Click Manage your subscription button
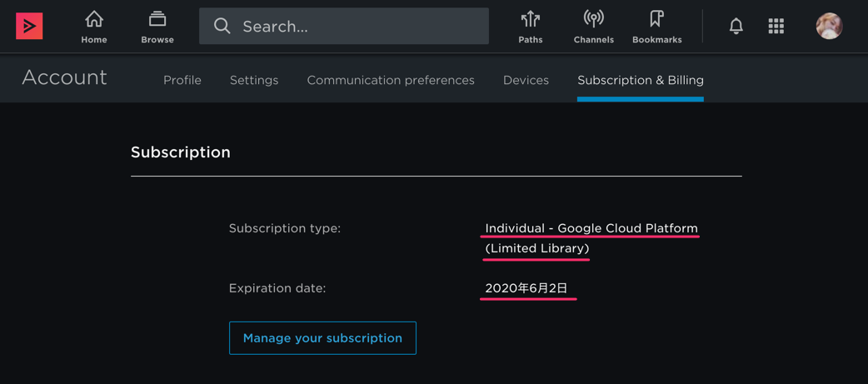This screenshot has height=384, width=868. click(322, 338)
